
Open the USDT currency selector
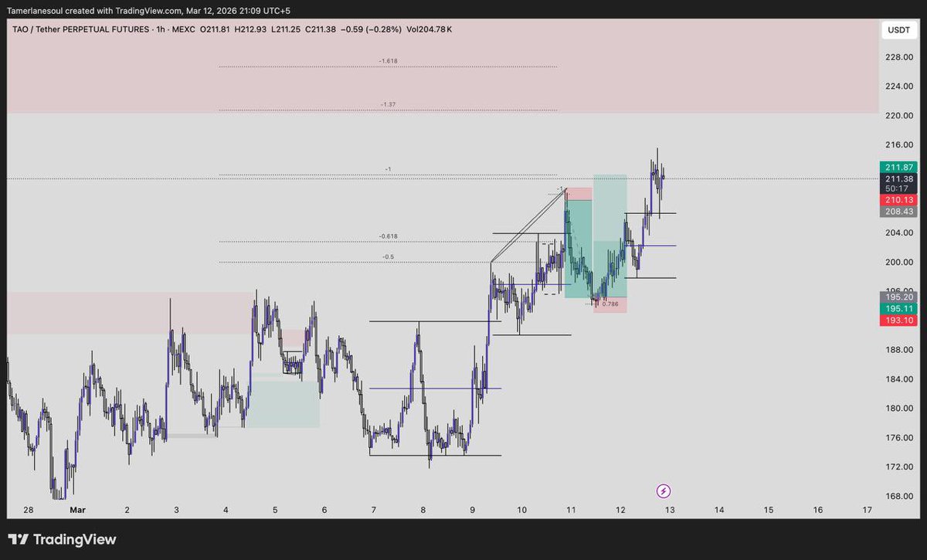click(898, 30)
